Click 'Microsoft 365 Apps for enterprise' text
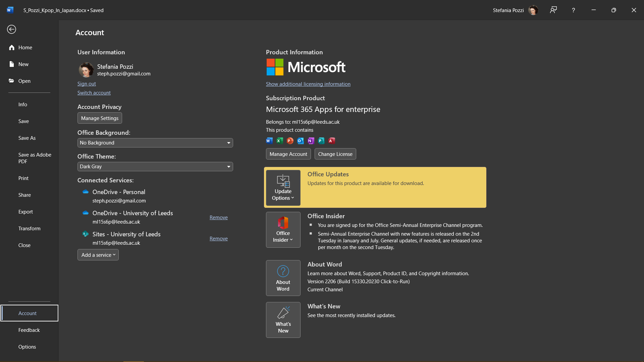 tap(323, 109)
